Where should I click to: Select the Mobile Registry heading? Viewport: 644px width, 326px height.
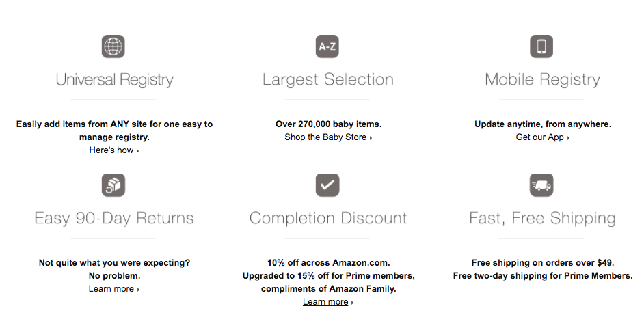click(542, 80)
